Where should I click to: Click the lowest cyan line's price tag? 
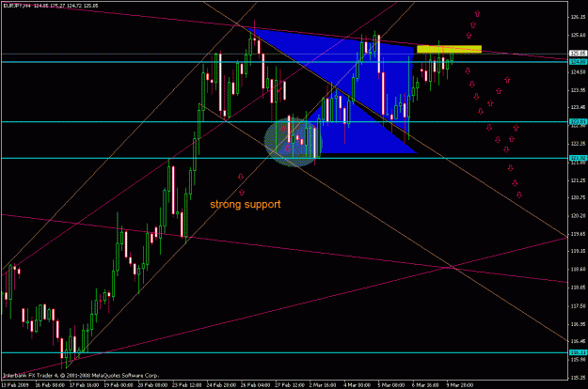pos(578,352)
